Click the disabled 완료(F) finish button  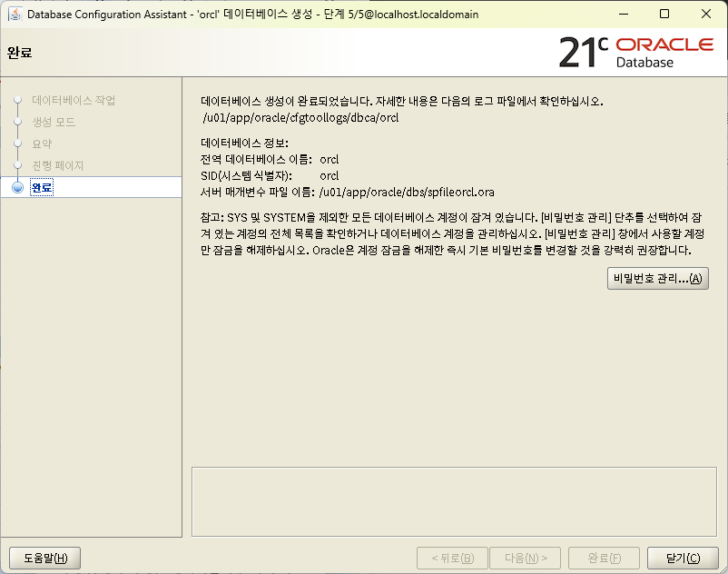[x=604, y=558]
